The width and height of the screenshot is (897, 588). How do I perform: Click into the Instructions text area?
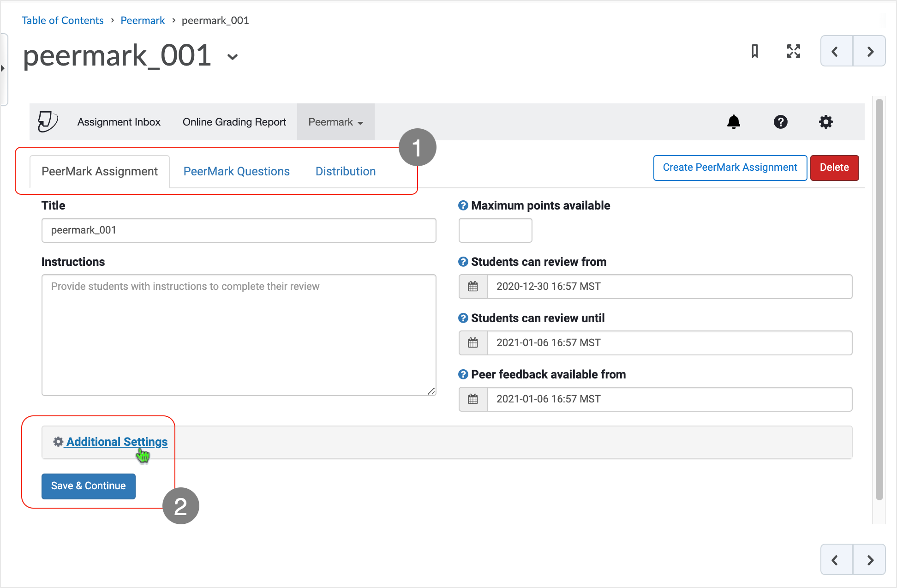tap(239, 335)
